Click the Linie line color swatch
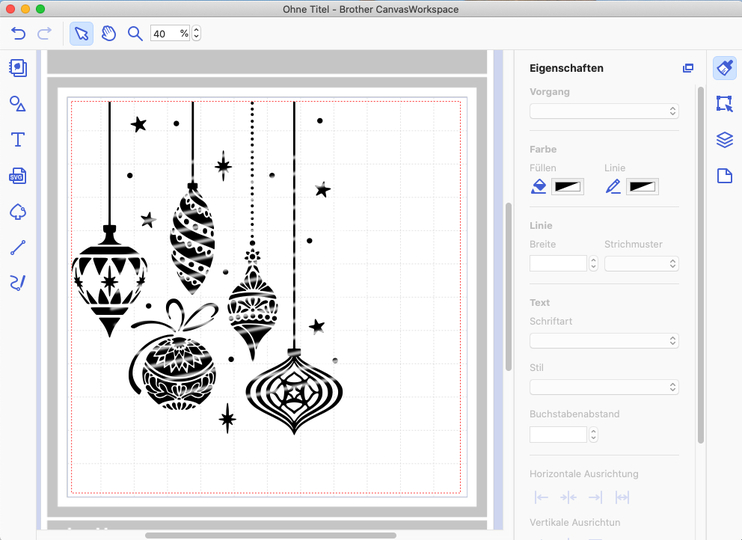Viewport: 742px width, 540px height. pos(642,187)
